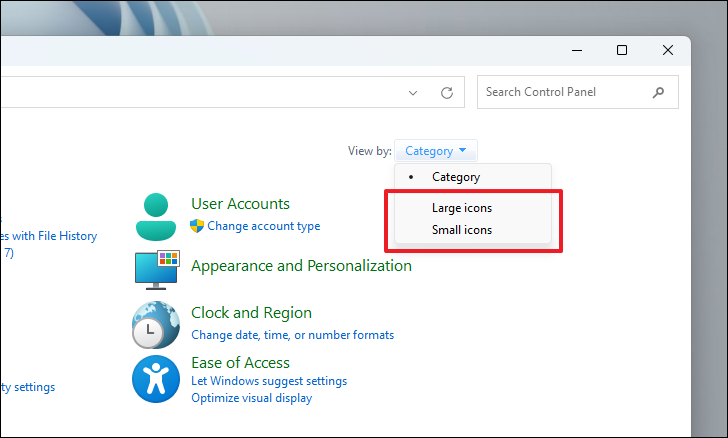The width and height of the screenshot is (728, 438).
Task: Open Appearance and Personalization heading link
Action: pyautogui.click(x=301, y=266)
